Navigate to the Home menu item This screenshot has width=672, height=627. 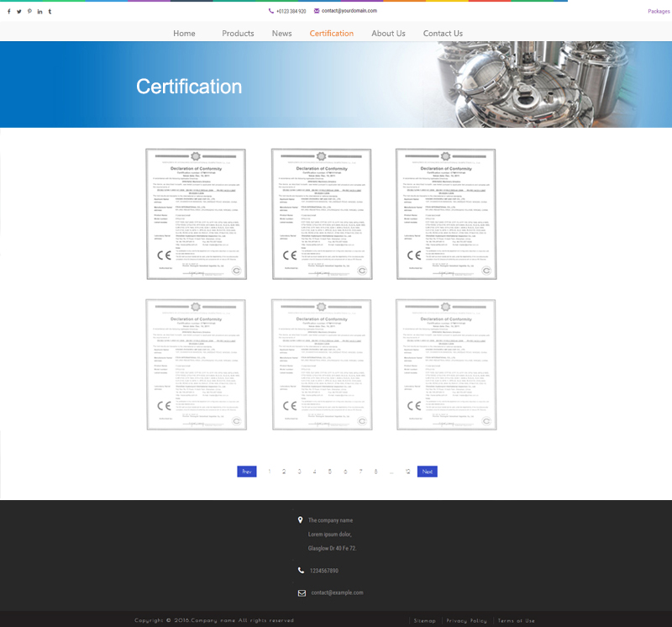(184, 34)
